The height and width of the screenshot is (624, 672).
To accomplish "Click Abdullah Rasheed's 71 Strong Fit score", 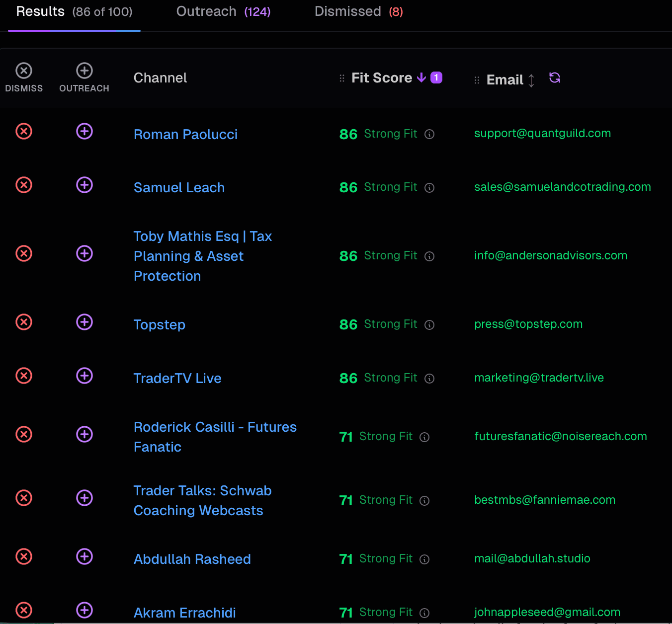I will 376,559.
